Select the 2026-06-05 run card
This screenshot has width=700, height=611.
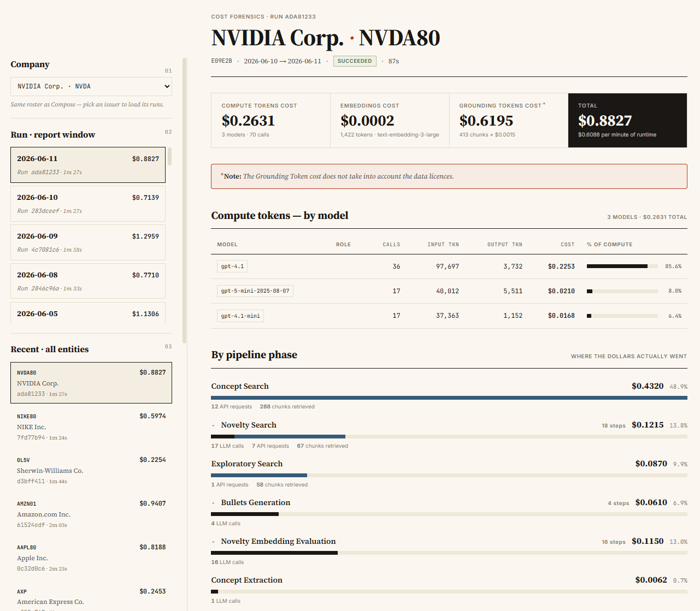88,313
